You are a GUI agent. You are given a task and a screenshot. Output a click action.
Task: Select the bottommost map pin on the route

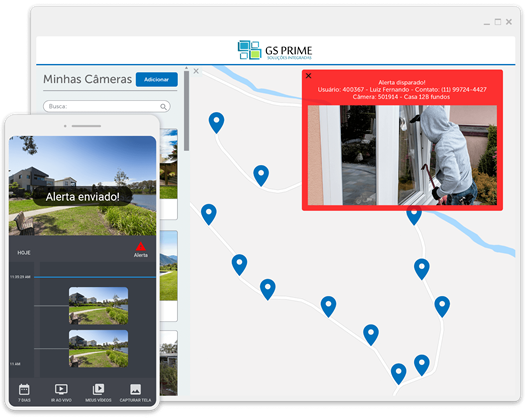pos(398,374)
